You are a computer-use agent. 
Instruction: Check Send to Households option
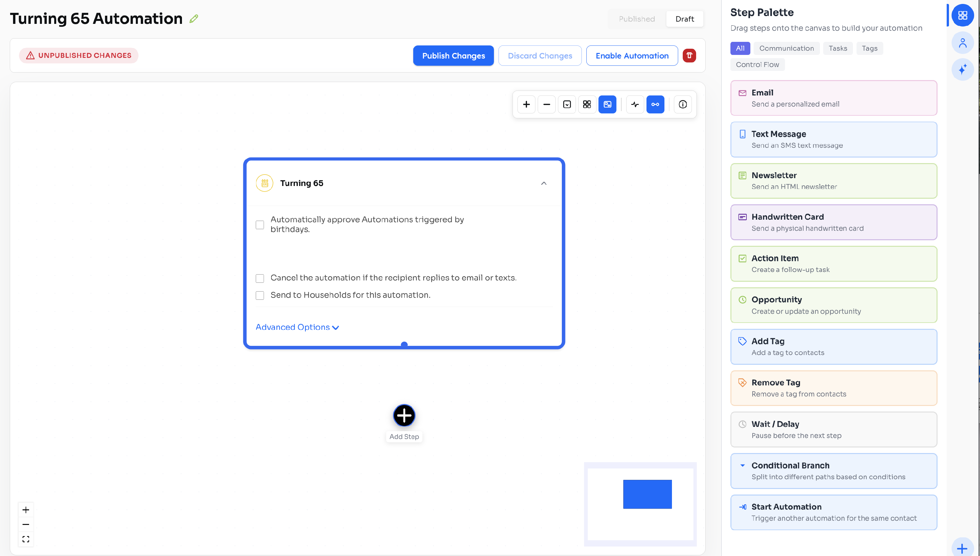coord(260,295)
